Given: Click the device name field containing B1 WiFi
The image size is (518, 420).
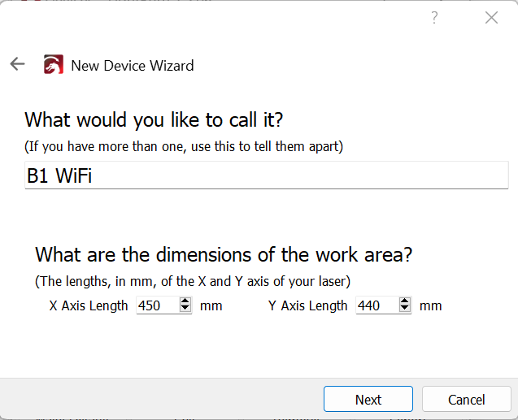Looking at the screenshot, I should pos(266,175).
